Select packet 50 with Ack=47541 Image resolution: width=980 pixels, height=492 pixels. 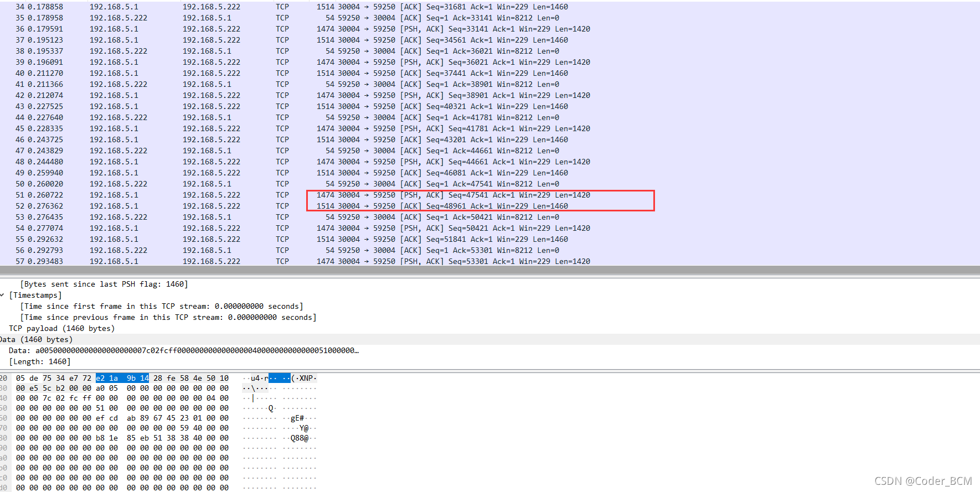(490, 184)
